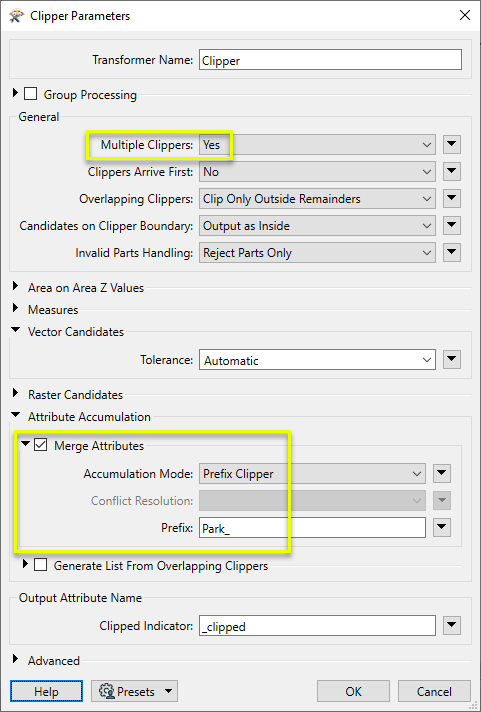Open value menu arrow beside Overlapping Clippers
This screenshot has height=712, width=481.
click(x=451, y=198)
